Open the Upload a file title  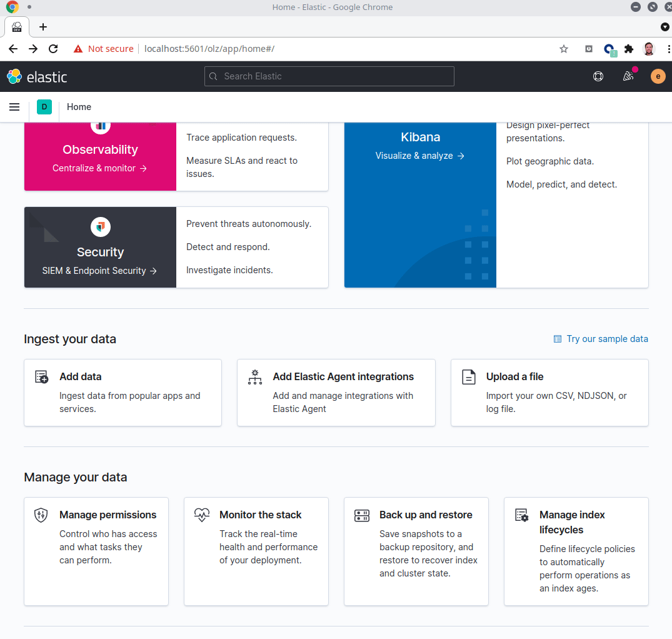(x=514, y=377)
